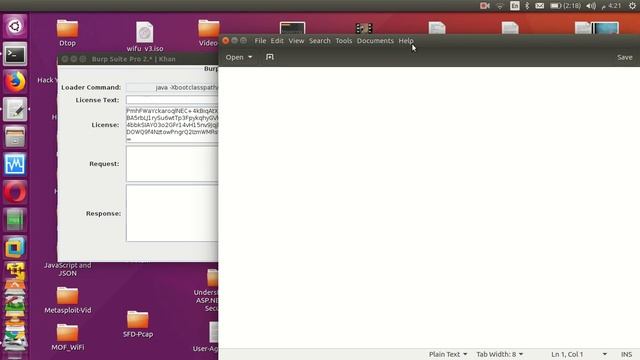The image size is (640, 360).
Task: Launch Opera browser from the dock
Action: click(15, 192)
